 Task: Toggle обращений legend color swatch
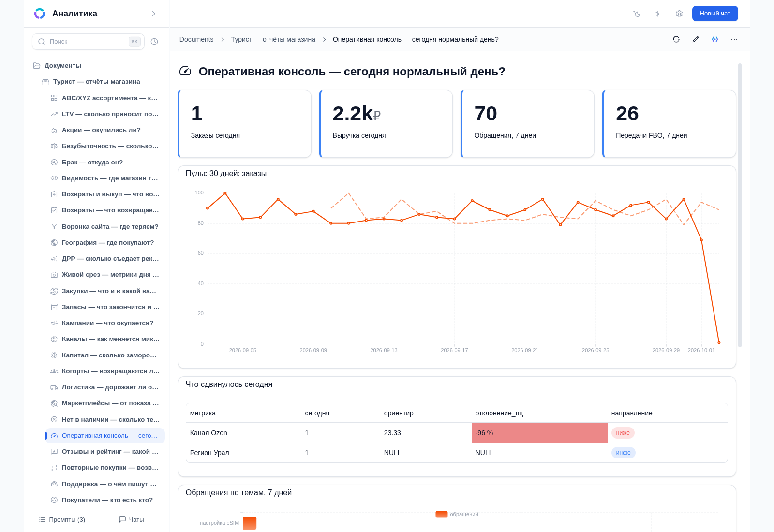442,514
